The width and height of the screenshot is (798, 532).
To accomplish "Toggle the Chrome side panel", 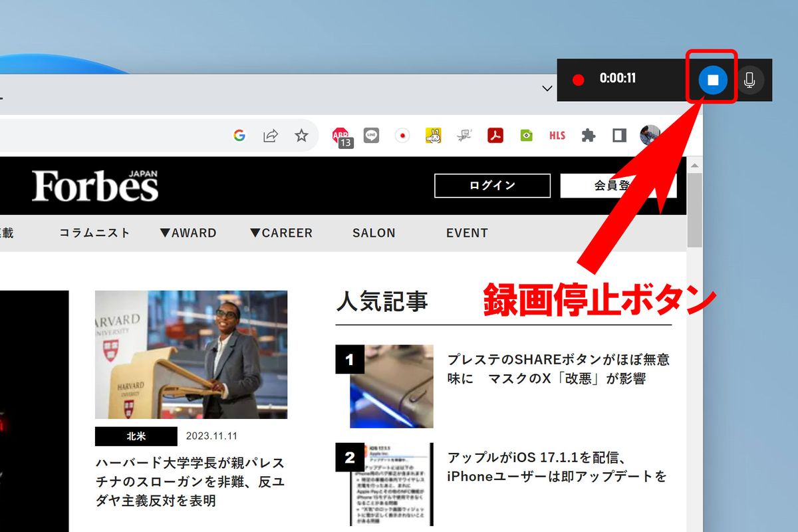I will point(619,136).
